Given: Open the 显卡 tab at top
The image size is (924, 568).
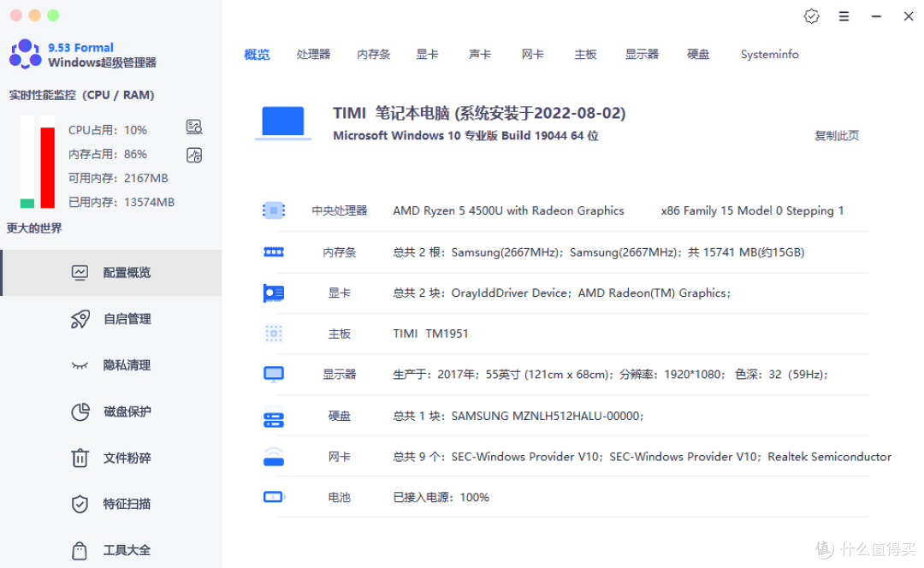Looking at the screenshot, I should coord(427,54).
